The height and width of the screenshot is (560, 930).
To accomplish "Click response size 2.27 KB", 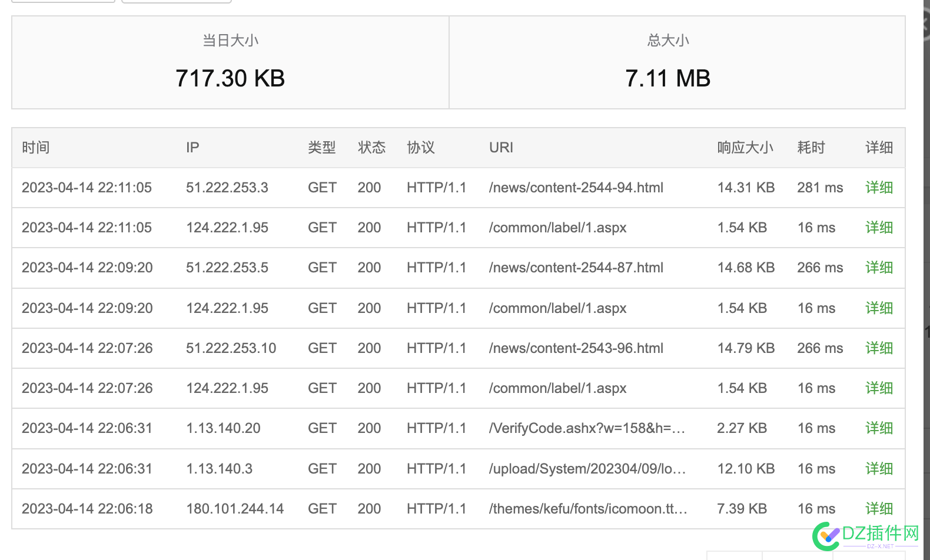I will (742, 428).
